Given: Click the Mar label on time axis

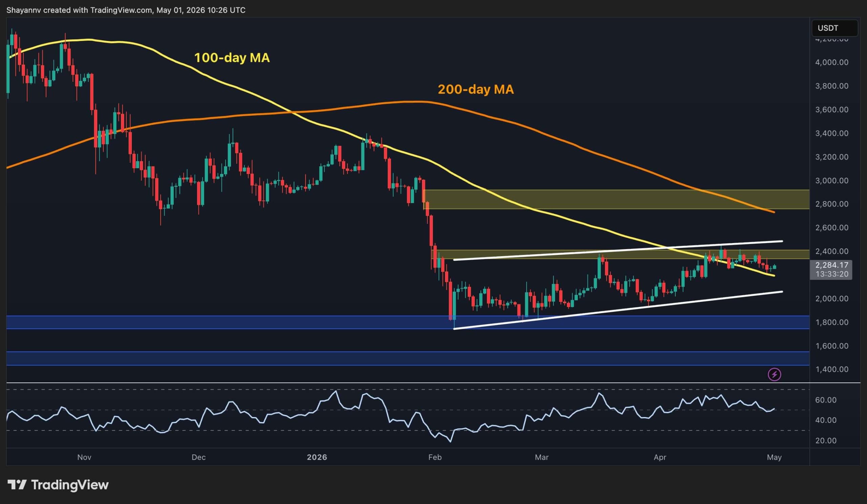Looking at the screenshot, I should pos(542,457).
